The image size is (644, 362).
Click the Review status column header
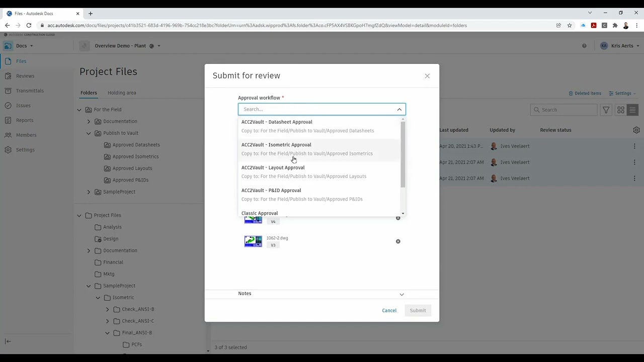555,130
